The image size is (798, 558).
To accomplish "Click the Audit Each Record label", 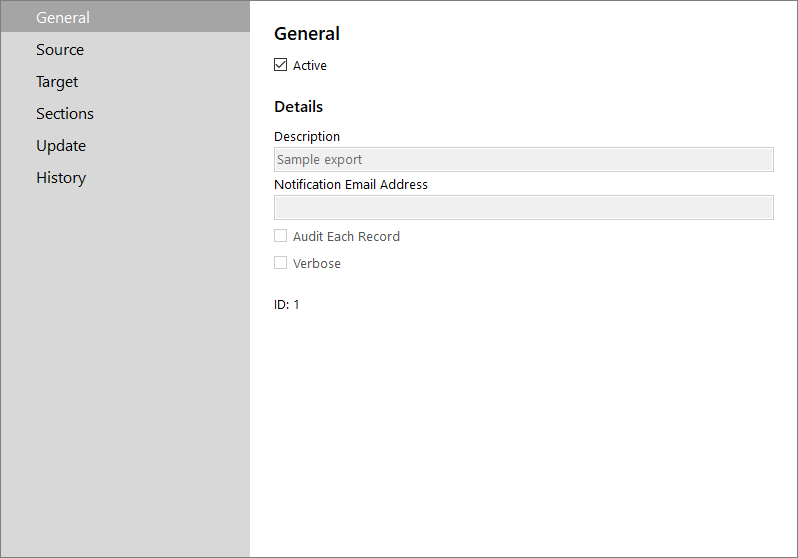I will point(346,236).
